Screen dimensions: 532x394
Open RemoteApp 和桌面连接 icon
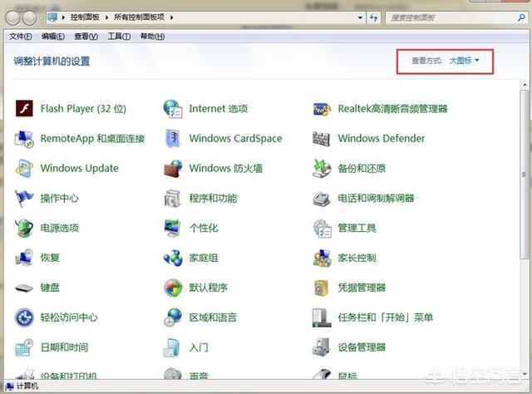coord(24,139)
